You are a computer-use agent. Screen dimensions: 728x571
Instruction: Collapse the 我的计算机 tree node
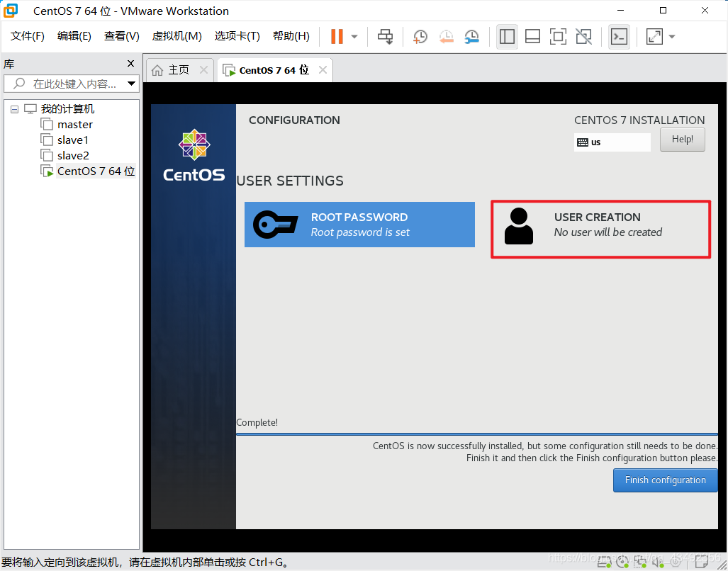point(14,110)
